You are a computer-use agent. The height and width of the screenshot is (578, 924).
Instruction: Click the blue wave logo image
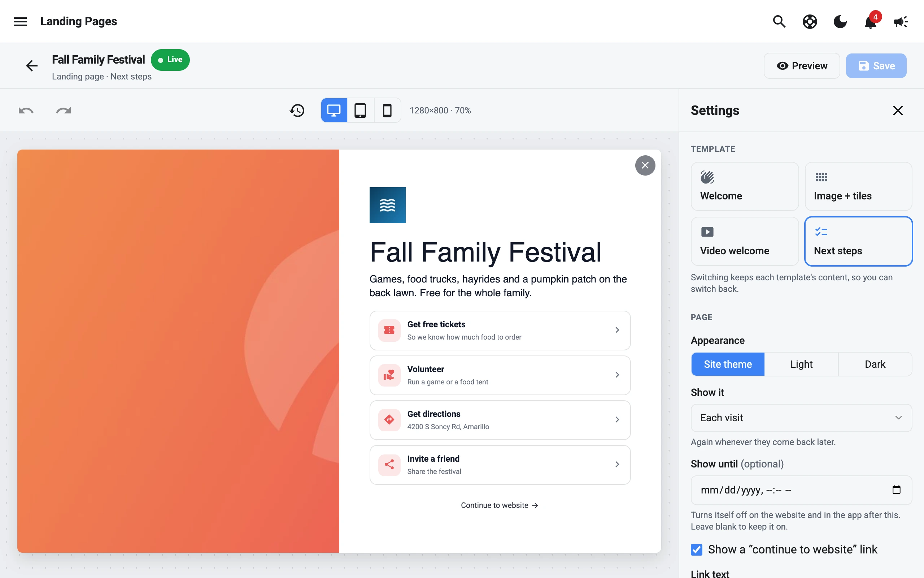387,205
